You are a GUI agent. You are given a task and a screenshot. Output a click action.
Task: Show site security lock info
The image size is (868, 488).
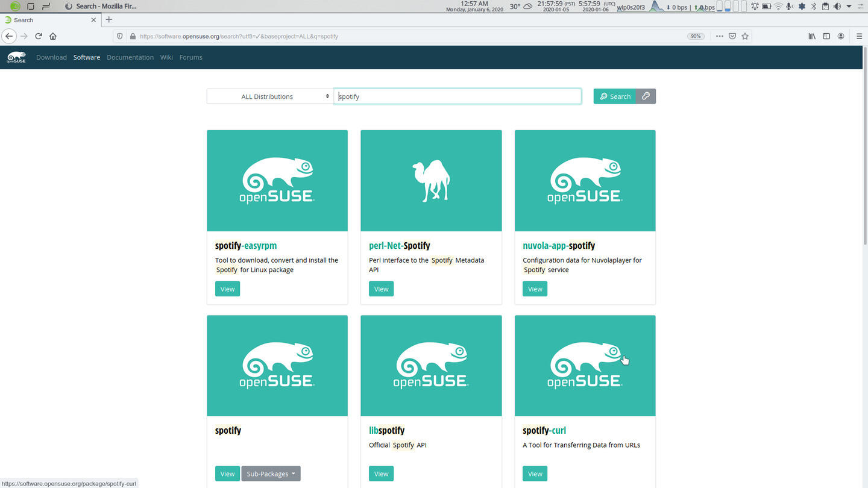click(x=133, y=36)
